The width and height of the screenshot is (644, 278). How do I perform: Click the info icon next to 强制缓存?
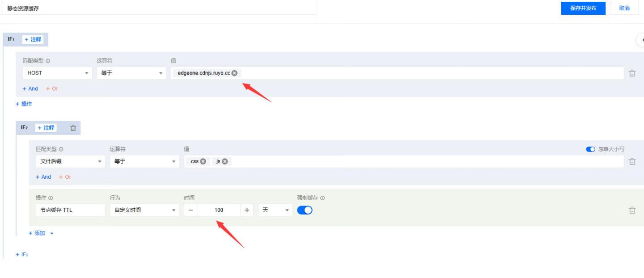[322, 198]
